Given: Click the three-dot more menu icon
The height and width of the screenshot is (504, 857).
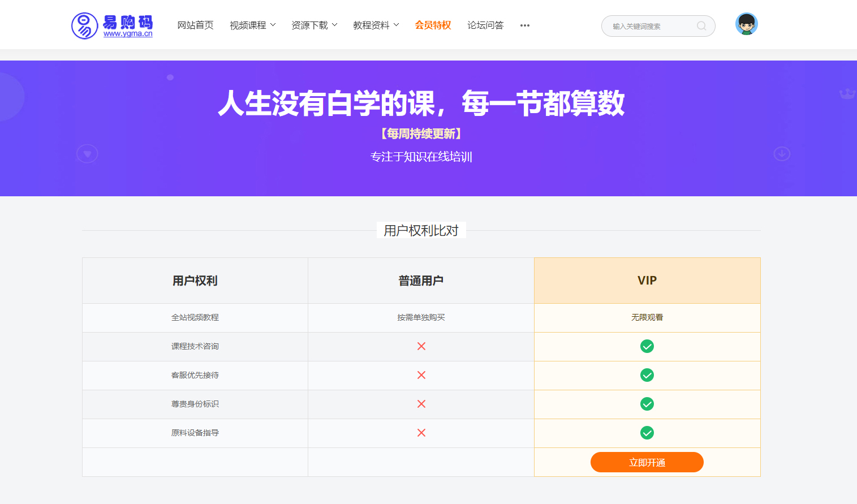Looking at the screenshot, I should point(525,25).
